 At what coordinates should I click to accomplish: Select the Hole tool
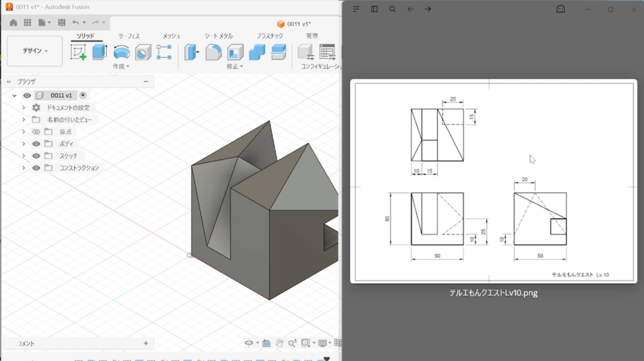pyautogui.click(x=143, y=52)
